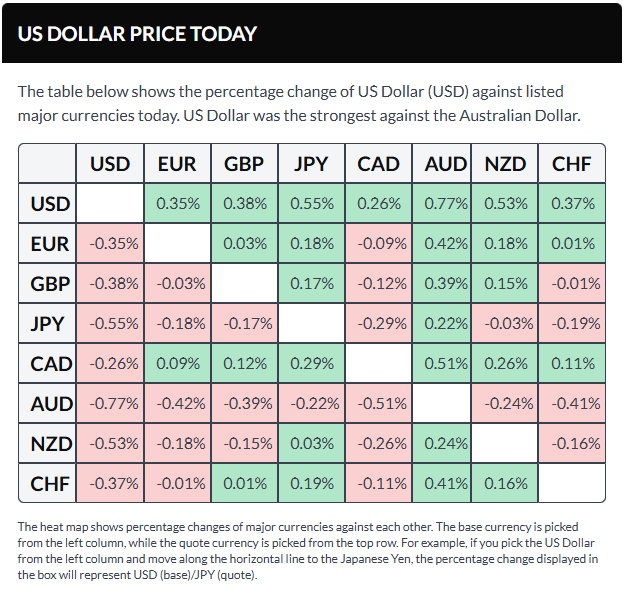Select the CAD row header

[50, 363]
